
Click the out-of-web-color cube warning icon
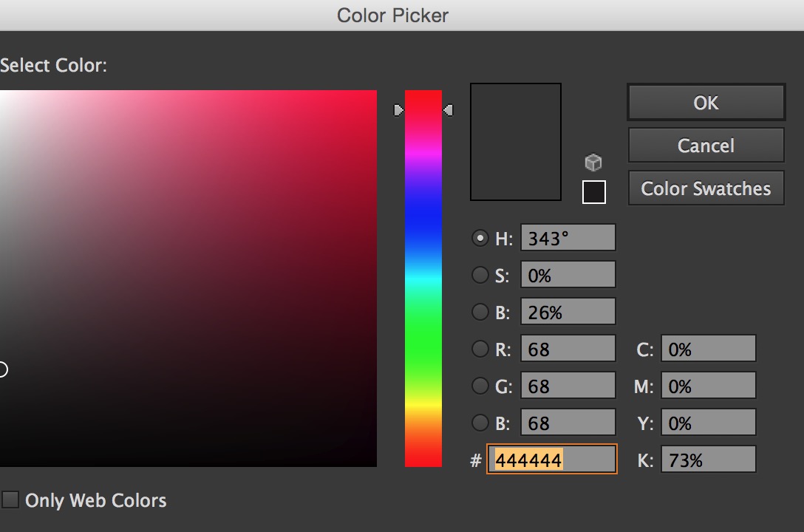[x=593, y=163]
